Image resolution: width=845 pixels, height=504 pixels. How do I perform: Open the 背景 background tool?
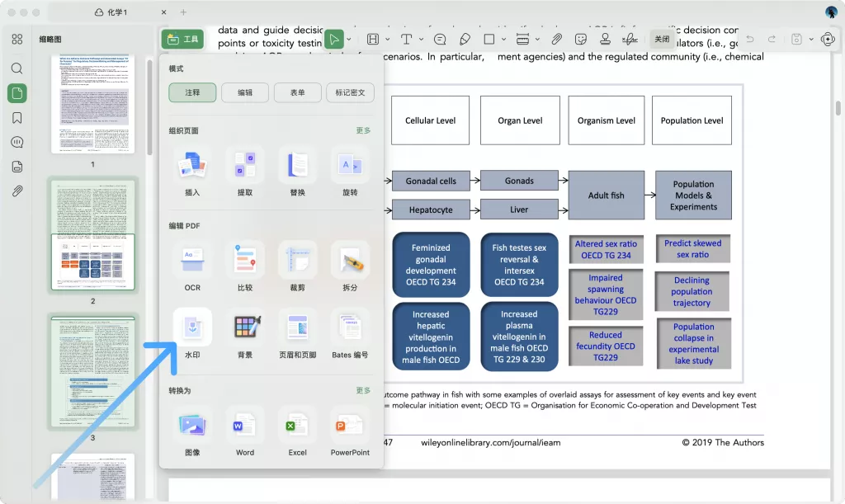point(244,334)
